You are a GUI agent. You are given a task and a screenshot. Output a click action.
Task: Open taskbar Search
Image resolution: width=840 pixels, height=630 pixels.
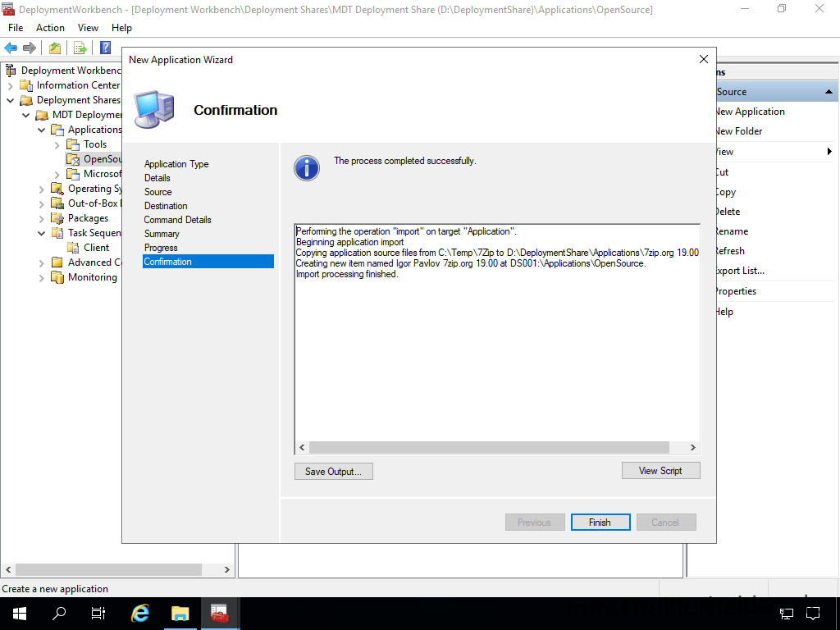pos(58,614)
